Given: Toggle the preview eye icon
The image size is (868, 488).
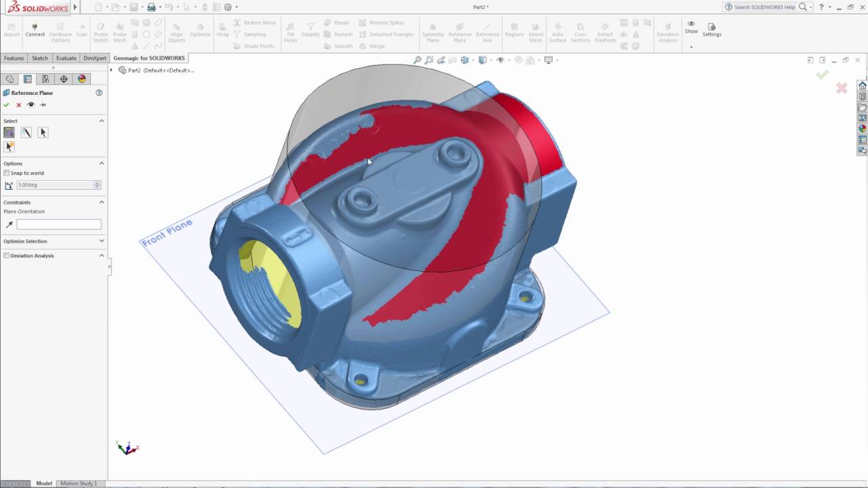Looking at the screenshot, I should tap(31, 105).
